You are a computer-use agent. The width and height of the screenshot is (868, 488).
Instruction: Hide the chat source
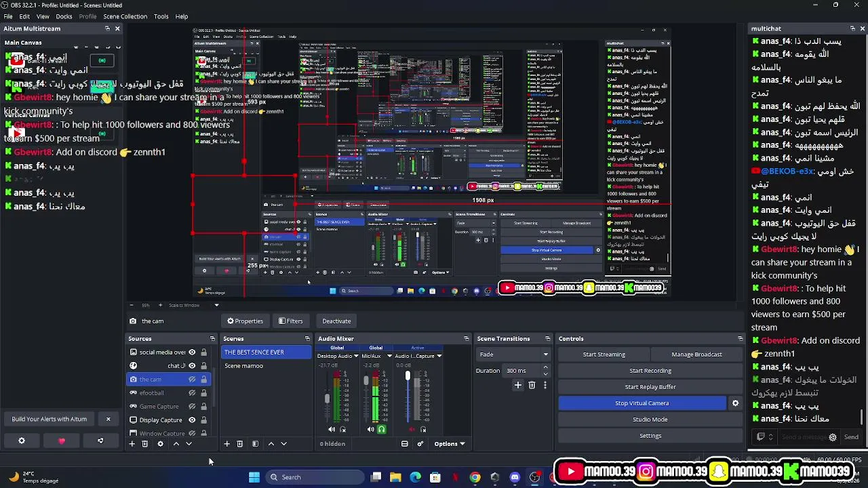192,366
